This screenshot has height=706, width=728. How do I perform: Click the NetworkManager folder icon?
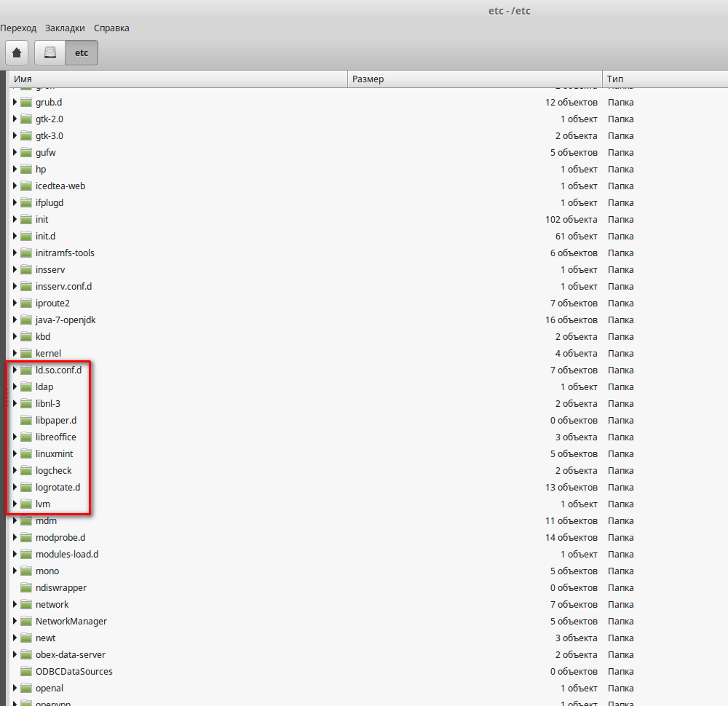[26, 621]
